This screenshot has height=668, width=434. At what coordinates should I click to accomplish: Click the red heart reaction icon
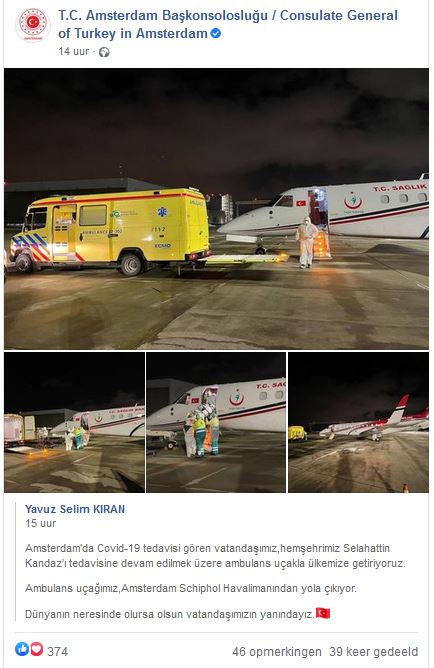[x=37, y=649]
